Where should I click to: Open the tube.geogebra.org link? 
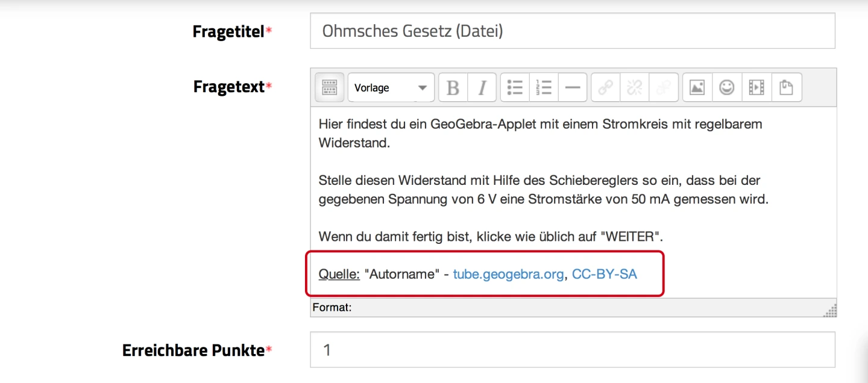(x=508, y=275)
